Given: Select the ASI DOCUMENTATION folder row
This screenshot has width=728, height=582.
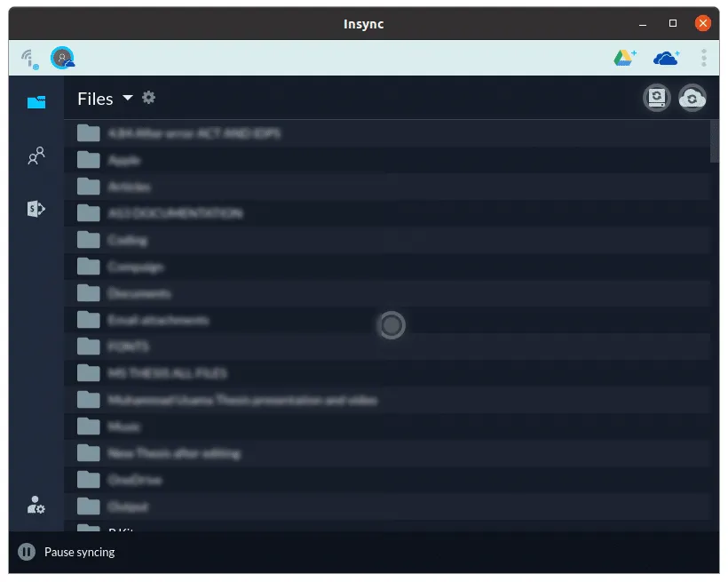Looking at the screenshot, I should pos(387,213).
